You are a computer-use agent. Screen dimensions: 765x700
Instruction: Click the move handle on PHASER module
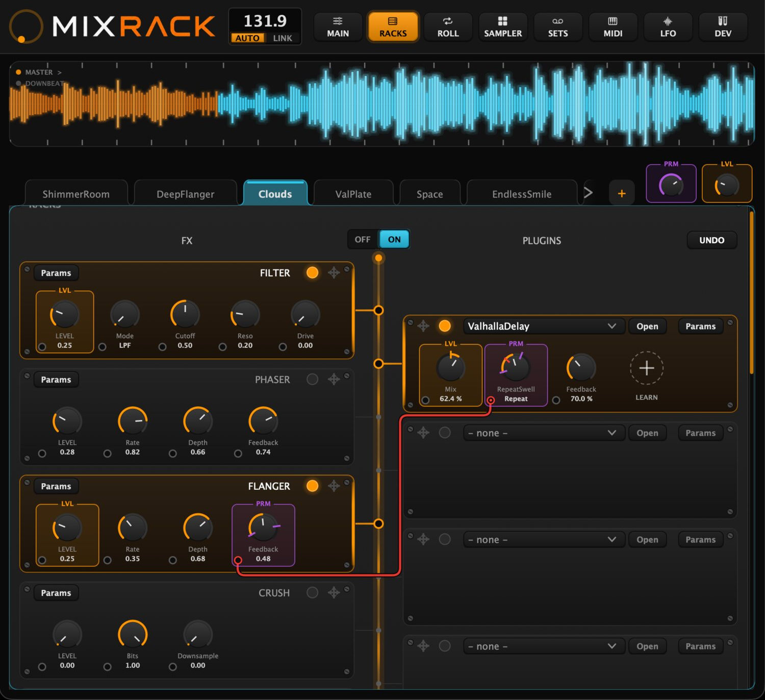point(334,380)
